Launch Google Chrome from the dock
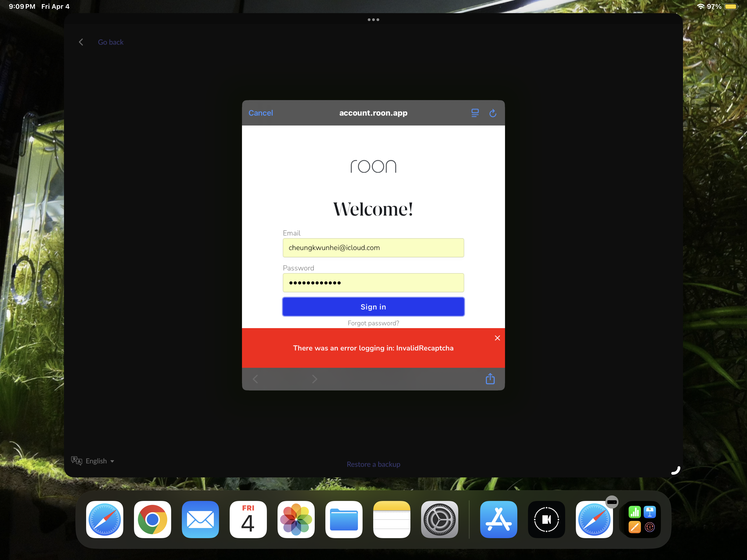 click(x=152, y=520)
